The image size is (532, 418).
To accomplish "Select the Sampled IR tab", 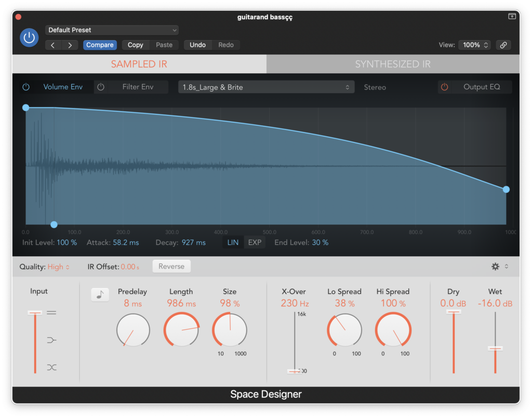I will point(139,64).
